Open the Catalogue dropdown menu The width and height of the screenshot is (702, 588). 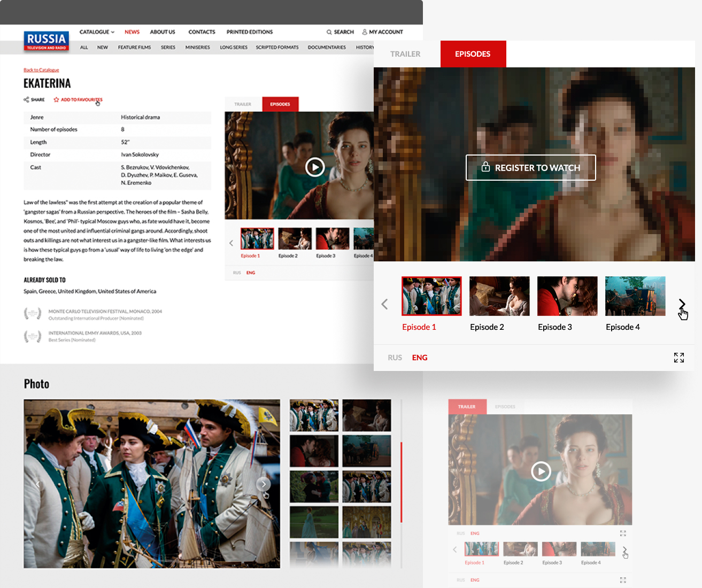[x=97, y=32]
